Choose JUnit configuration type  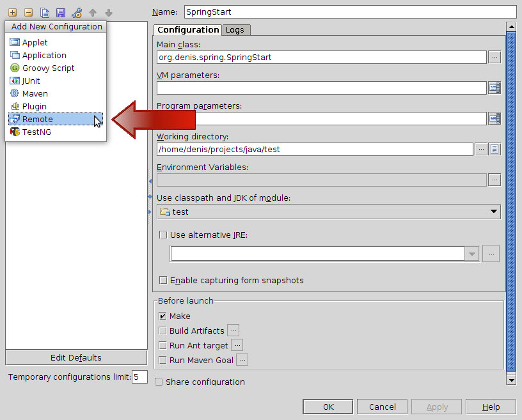pos(56,81)
